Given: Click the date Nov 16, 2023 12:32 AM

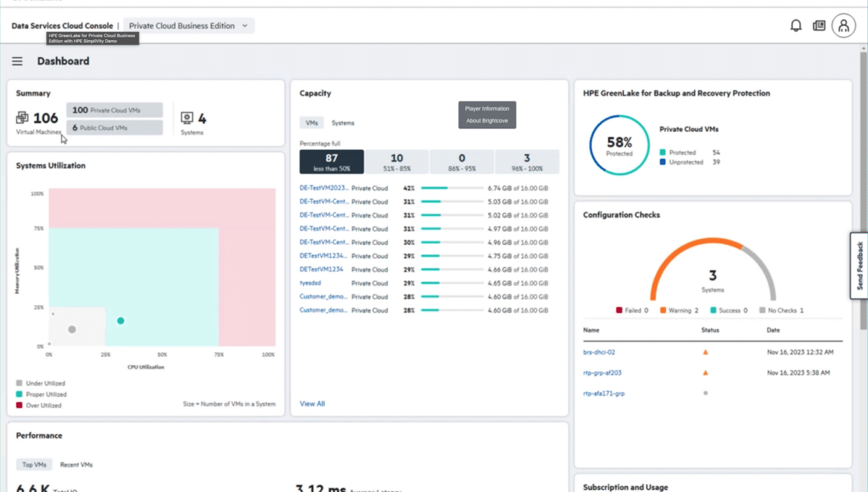Looking at the screenshot, I should (x=800, y=352).
